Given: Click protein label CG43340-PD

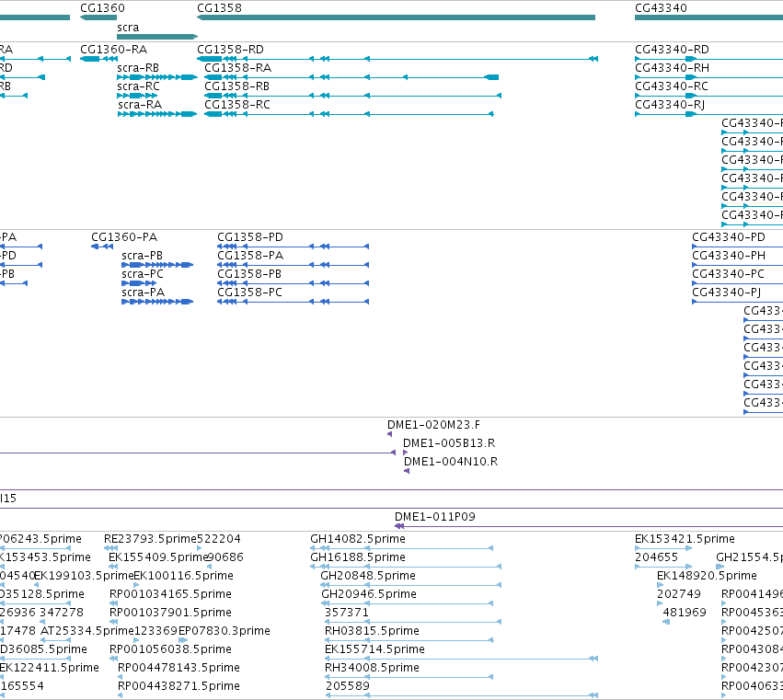Looking at the screenshot, I should [729, 237].
